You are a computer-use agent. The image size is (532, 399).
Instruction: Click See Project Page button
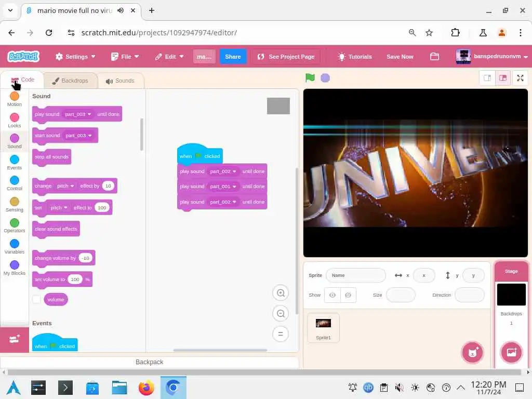tap(286, 56)
